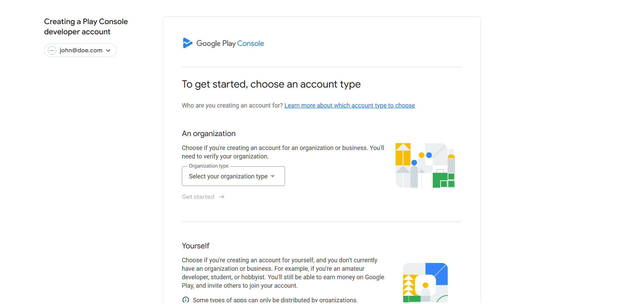Viewport: 644px width, 304px height.
Task: Click the Google Play Console logo icon
Action: (x=188, y=43)
